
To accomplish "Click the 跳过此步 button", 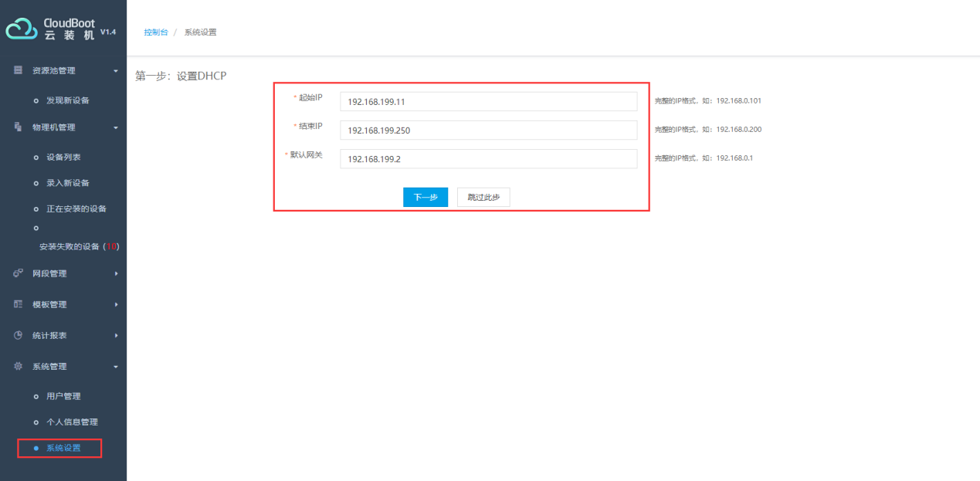I will coord(483,198).
